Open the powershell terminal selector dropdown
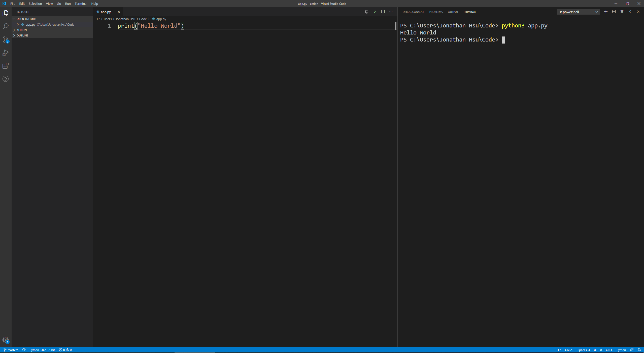Viewport: 644px width, 353px height. 578,12
